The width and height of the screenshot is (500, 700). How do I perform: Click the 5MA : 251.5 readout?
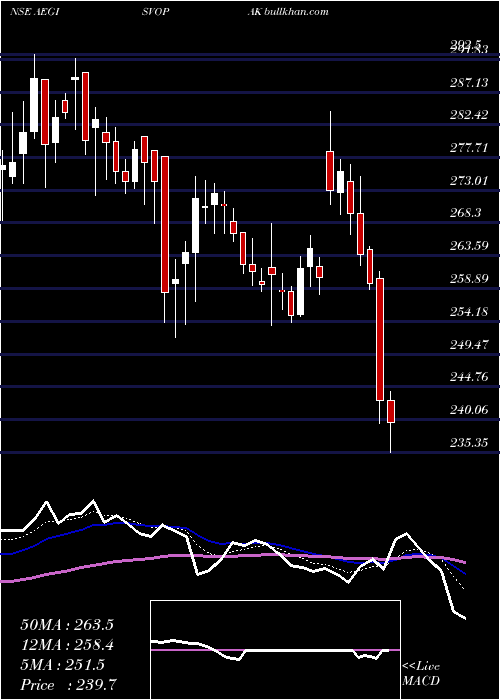tap(62, 665)
